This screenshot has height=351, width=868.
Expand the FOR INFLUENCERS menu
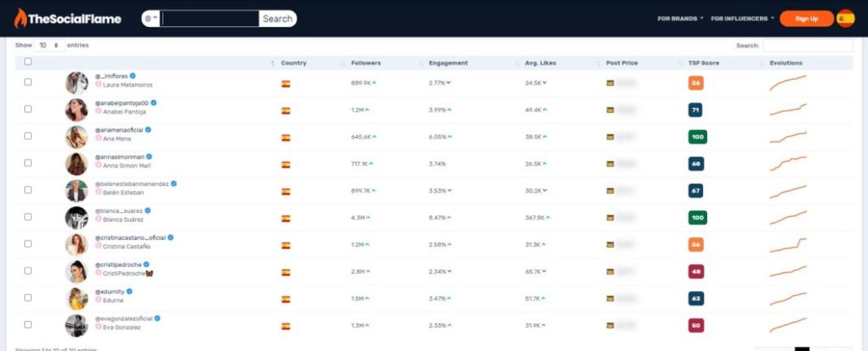point(742,18)
